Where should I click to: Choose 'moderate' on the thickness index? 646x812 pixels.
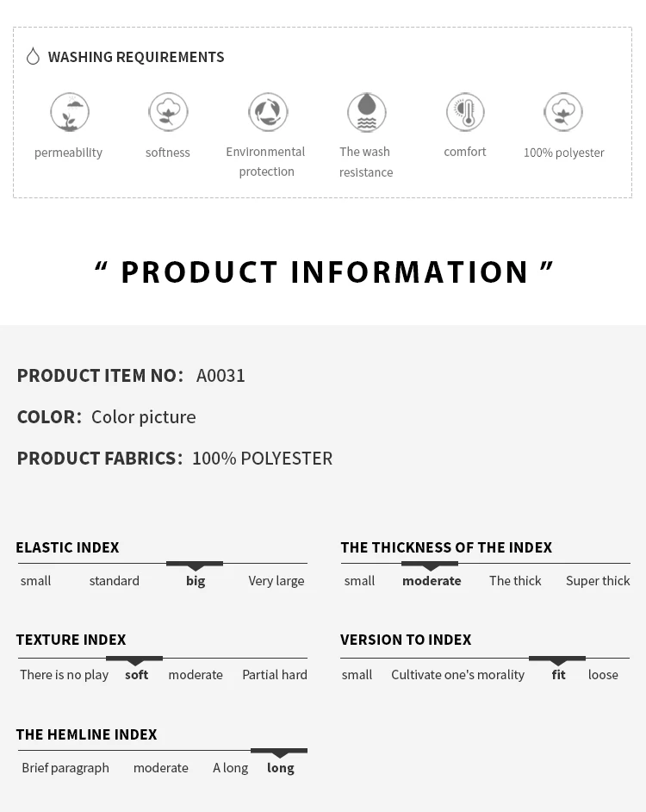[432, 581]
